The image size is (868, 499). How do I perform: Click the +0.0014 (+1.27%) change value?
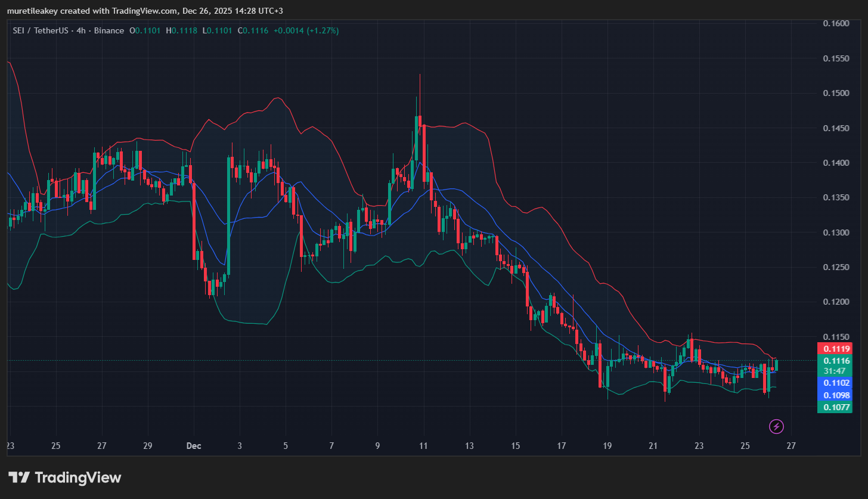point(306,30)
